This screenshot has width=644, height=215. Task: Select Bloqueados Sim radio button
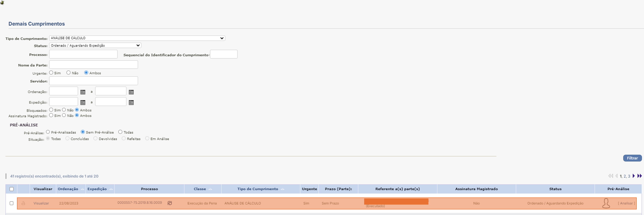(51, 110)
